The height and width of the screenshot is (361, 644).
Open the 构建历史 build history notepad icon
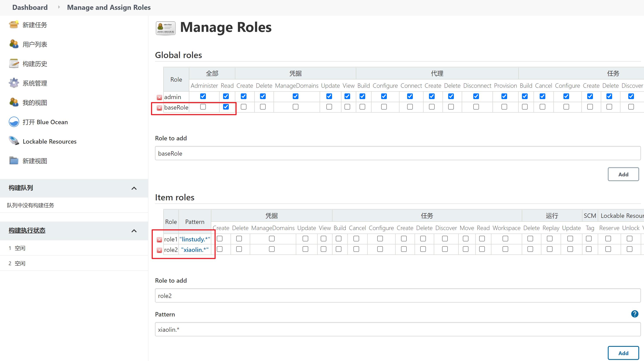(14, 64)
